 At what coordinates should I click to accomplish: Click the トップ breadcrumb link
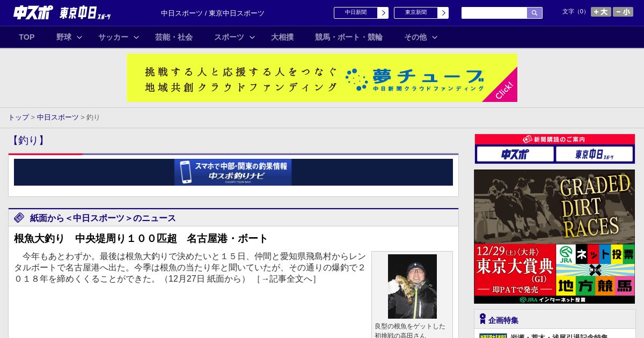point(18,117)
